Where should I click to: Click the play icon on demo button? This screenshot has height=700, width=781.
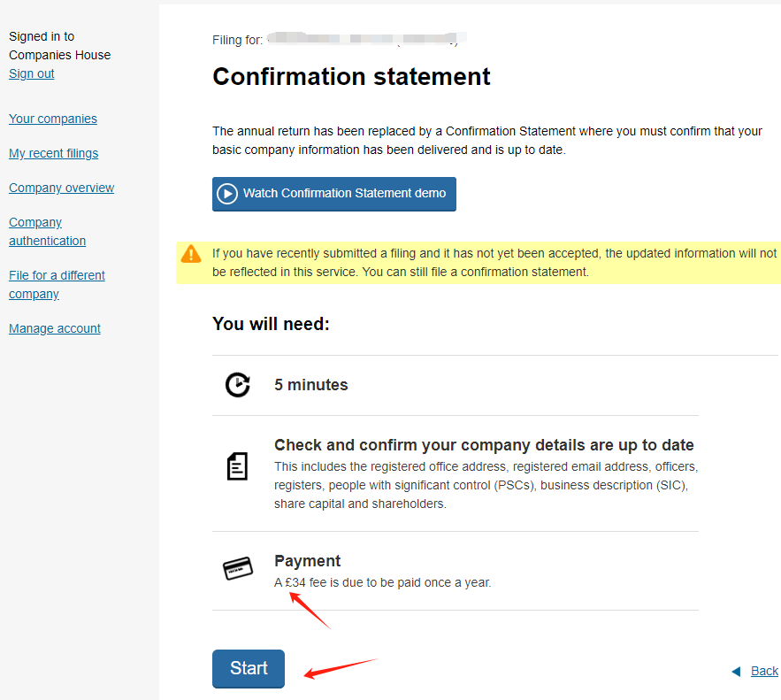(x=227, y=194)
